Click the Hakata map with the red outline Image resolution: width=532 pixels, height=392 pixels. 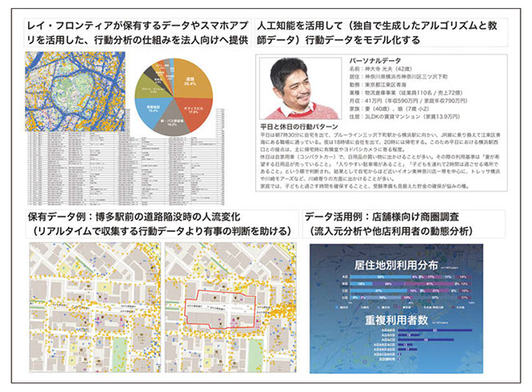point(230,307)
